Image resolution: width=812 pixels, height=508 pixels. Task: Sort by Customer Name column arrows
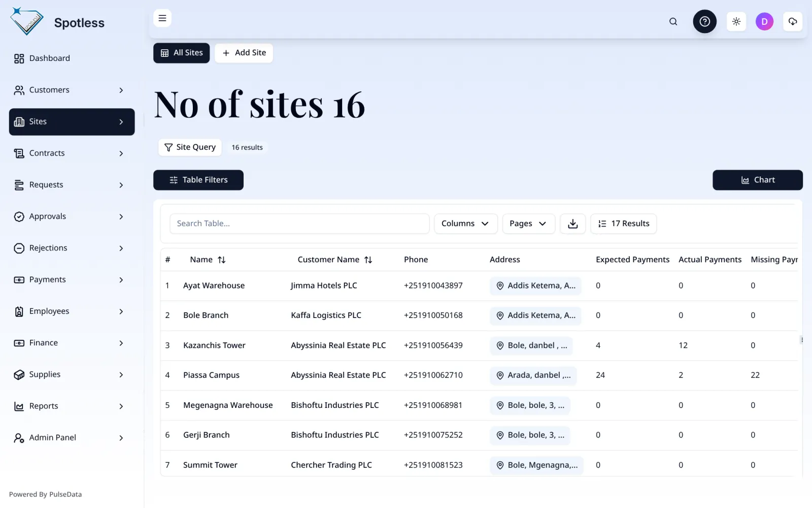click(x=368, y=260)
